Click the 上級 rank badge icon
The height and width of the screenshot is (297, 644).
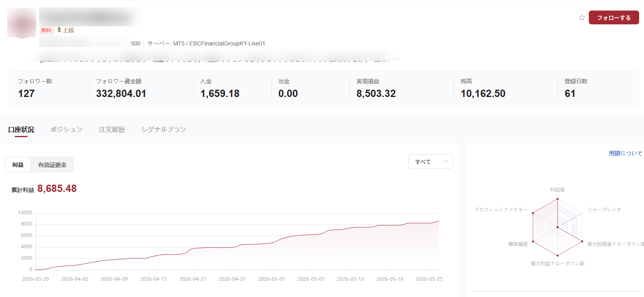pyautogui.click(x=59, y=30)
